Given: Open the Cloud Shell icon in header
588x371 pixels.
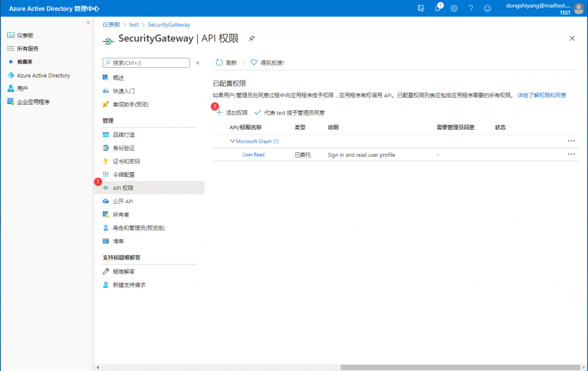Looking at the screenshot, I should coord(421,8).
